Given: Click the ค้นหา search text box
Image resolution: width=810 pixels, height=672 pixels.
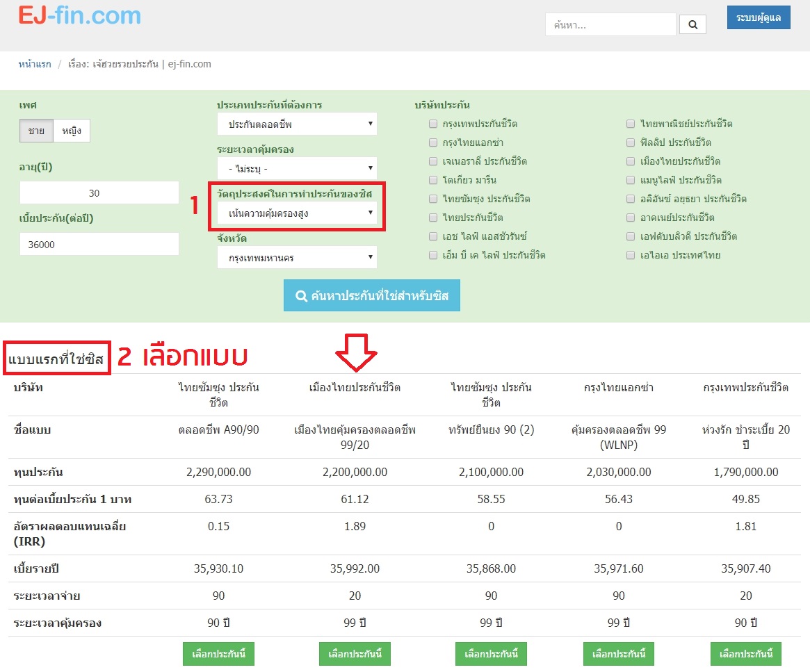Looking at the screenshot, I should 610,25.
